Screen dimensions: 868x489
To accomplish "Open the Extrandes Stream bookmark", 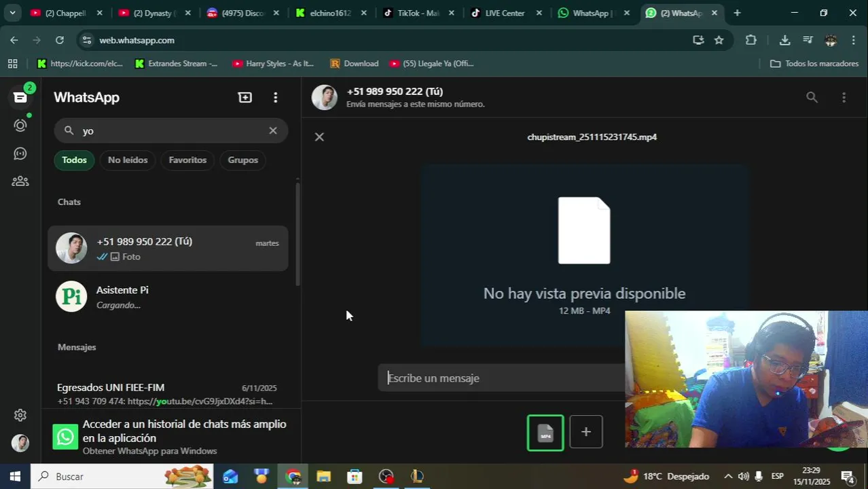I will (x=177, y=63).
